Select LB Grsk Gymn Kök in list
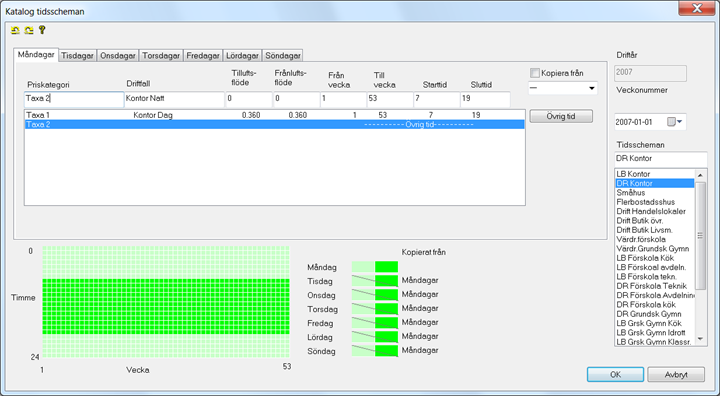This screenshot has width=720, height=396. point(654,323)
